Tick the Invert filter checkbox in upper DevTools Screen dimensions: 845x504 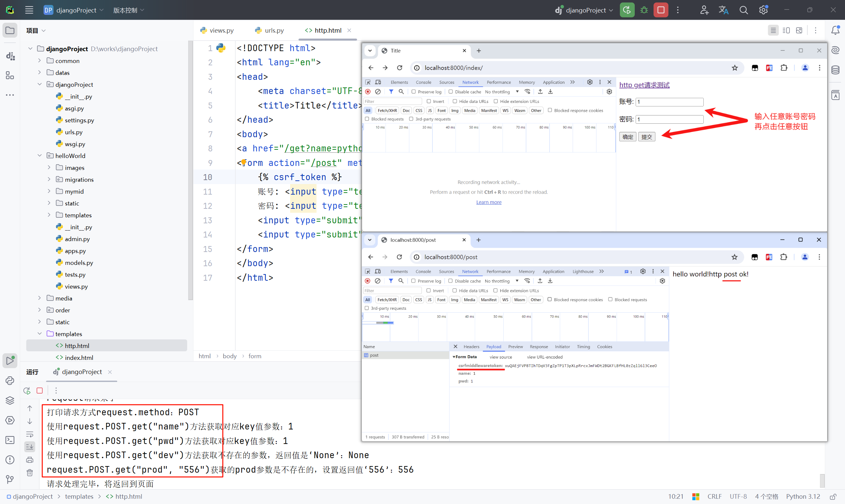click(429, 101)
